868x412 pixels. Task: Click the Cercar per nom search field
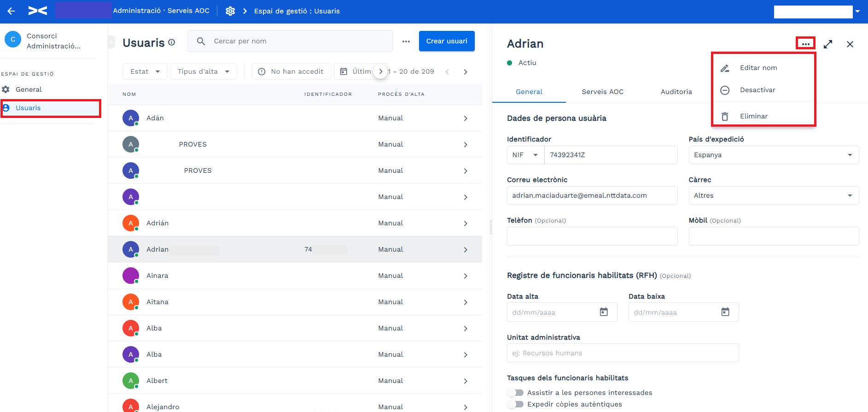point(290,41)
